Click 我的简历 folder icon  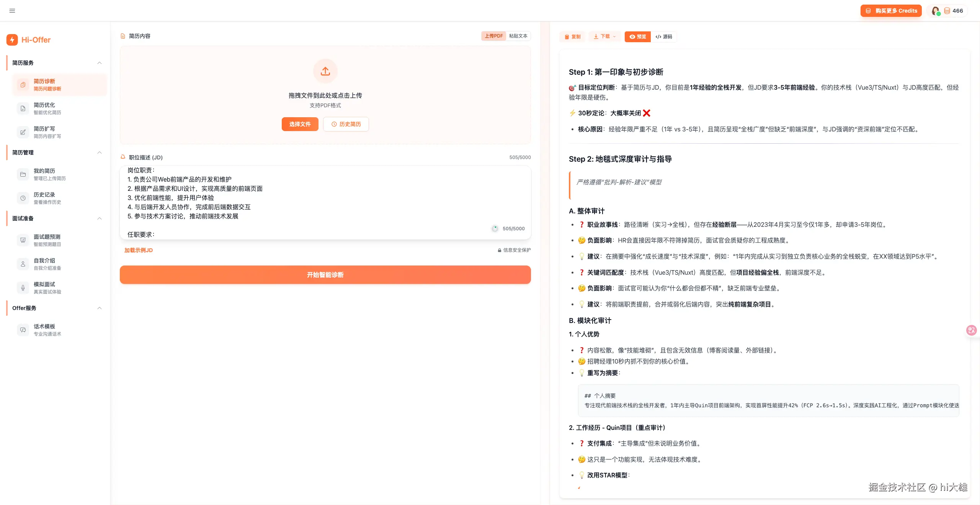[x=23, y=174]
